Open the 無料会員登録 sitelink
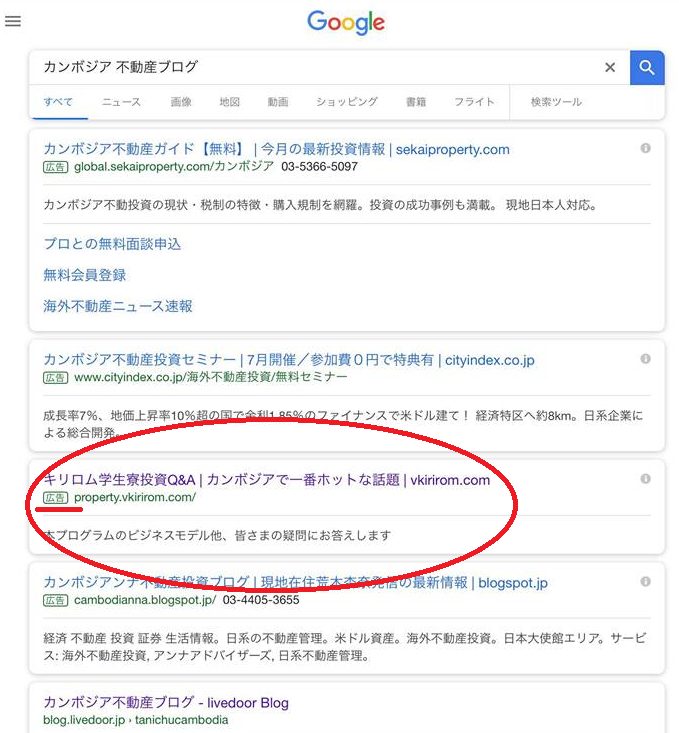This screenshot has width=679, height=733. click(85, 275)
